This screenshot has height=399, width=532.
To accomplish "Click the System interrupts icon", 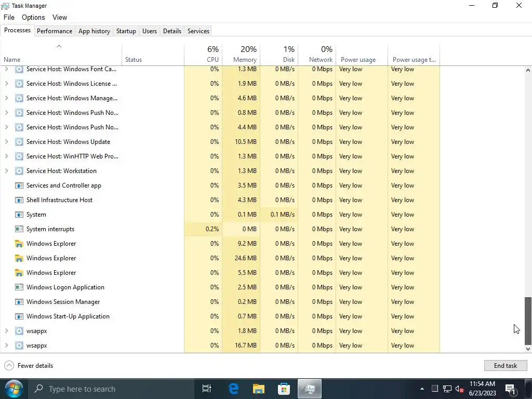I will 19,229.
